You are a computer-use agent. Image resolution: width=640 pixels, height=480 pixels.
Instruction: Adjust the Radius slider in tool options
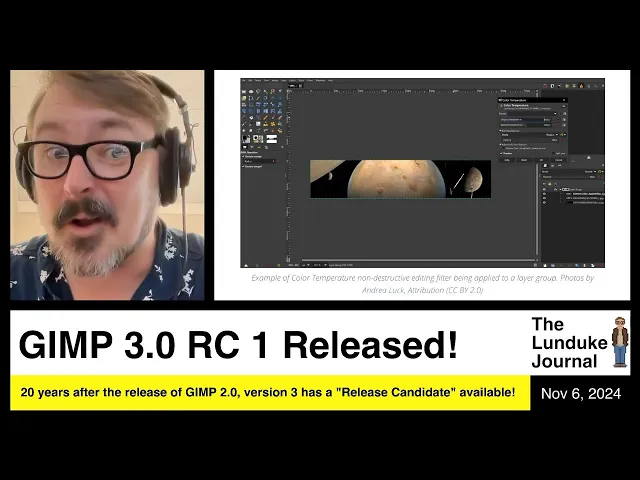click(x=259, y=161)
